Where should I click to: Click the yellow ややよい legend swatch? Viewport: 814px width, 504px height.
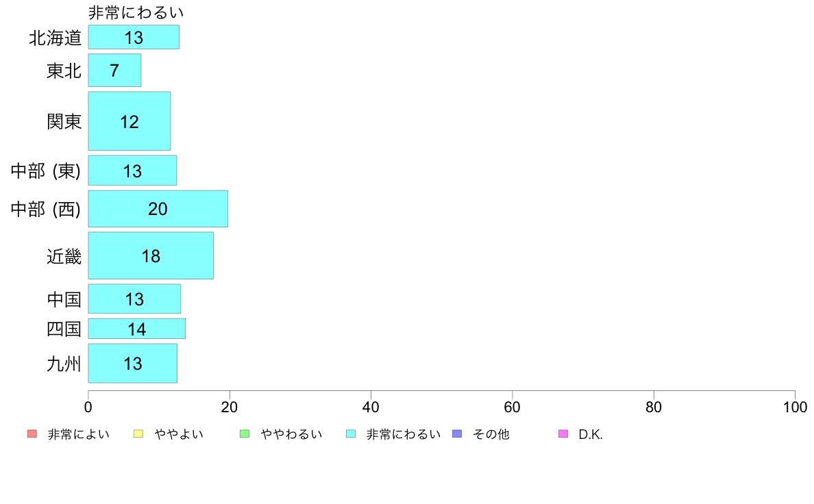(138, 434)
